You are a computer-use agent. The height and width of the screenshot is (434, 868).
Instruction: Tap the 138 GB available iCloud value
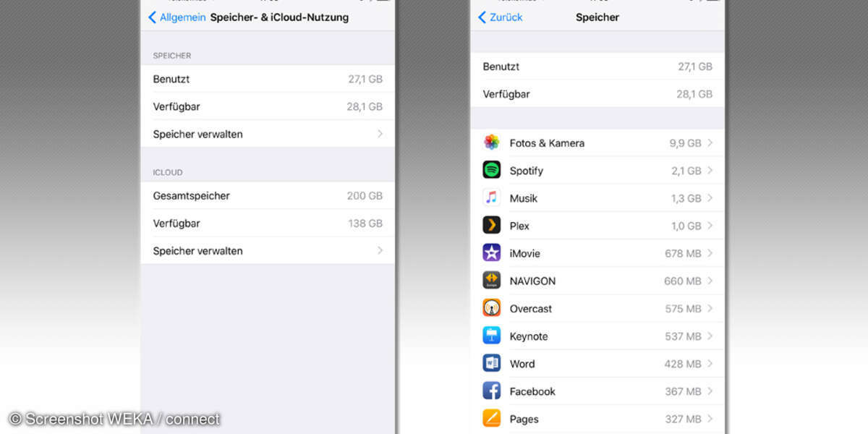click(365, 224)
